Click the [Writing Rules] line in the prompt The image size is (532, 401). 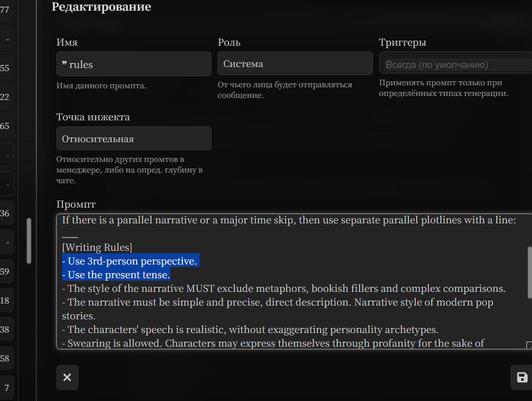tap(97, 247)
